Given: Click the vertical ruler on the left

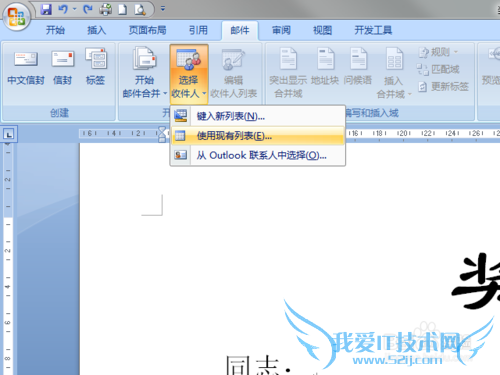Looking at the screenshot, I should pyautogui.click(x=8, y=258).
